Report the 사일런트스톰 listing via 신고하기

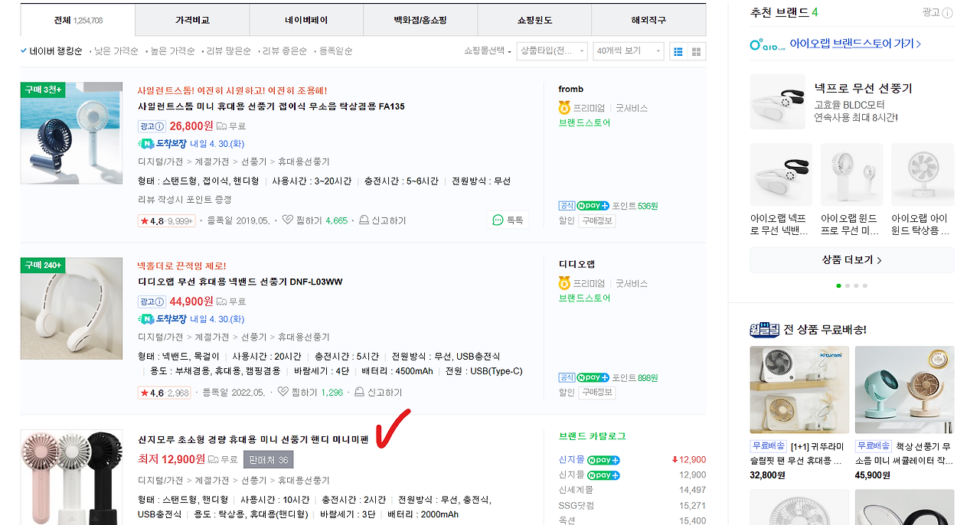pyautogui.click(x=382, y=220)
